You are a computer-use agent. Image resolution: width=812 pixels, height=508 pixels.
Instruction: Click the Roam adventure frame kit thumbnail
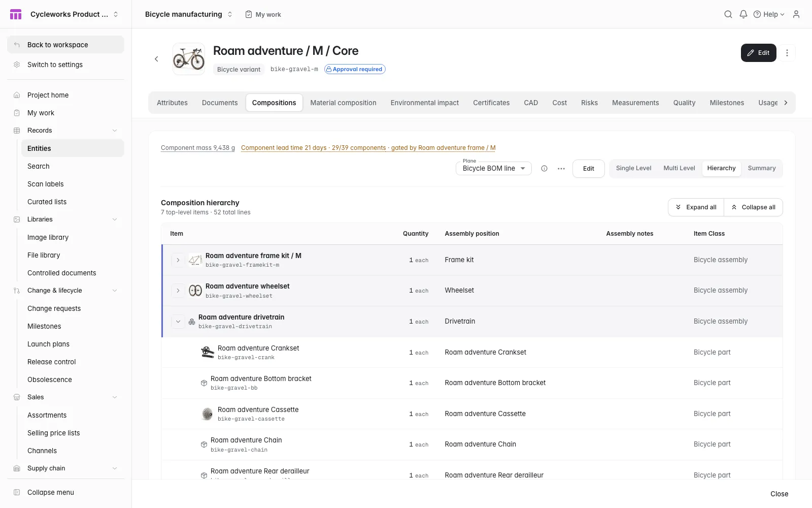pyautogui.click(x=195, y=260)
